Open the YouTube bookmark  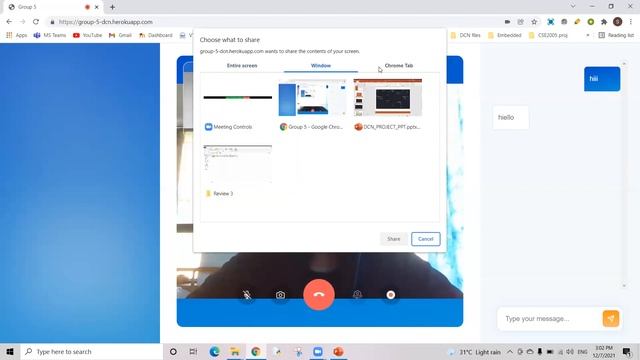(x=87, y=36)
